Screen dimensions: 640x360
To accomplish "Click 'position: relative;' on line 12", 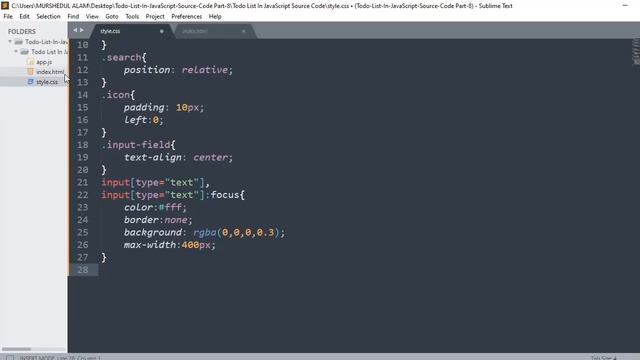I will click(x=178, y=70).
